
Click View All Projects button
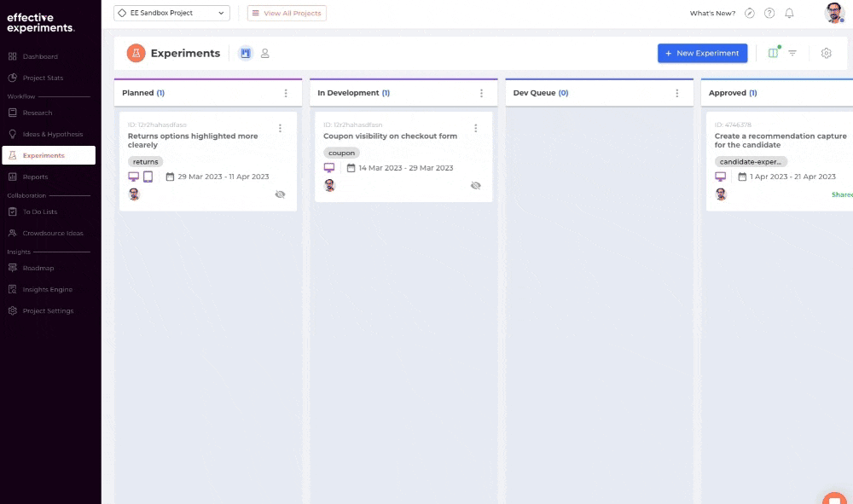click(x=287, y=13)
